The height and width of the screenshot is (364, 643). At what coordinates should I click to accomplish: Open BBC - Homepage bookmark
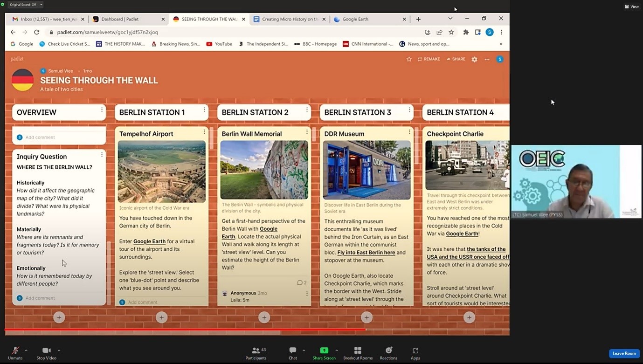315,44
